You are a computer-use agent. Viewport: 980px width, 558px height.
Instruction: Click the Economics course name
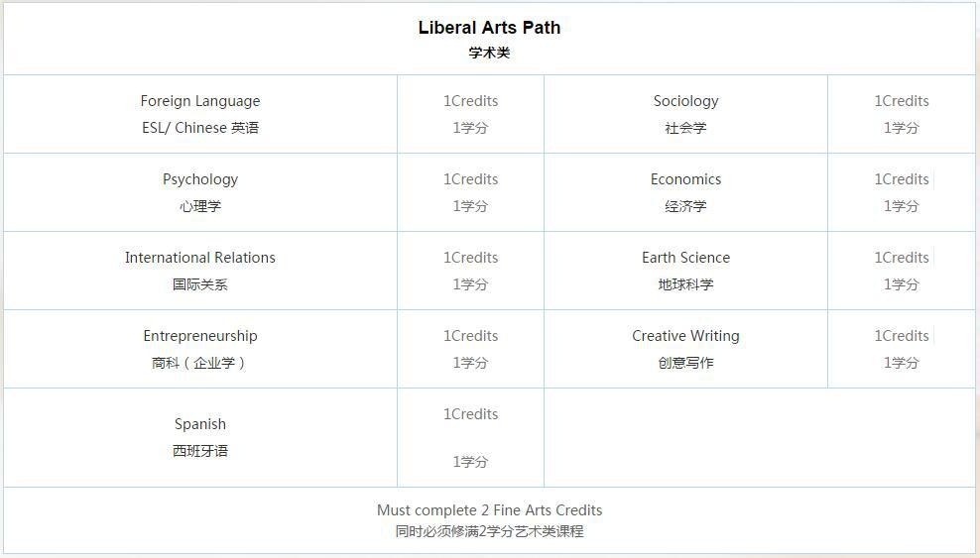tap(685, 179)
